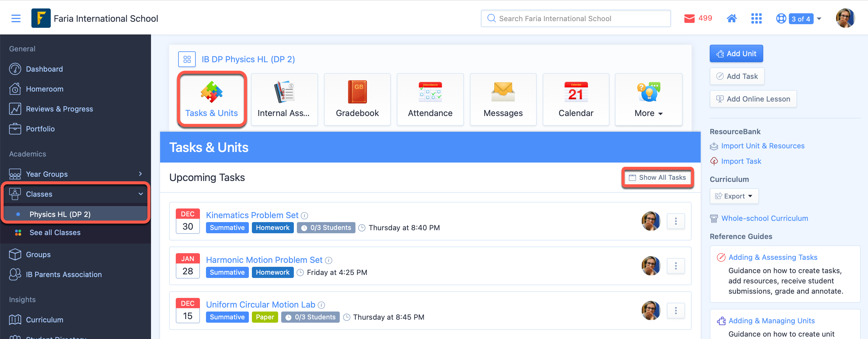Screen dimensions: 868x339
Task: Click Paper tag on Uniform Circular Motion Lab
Action: tap(265, 317)
